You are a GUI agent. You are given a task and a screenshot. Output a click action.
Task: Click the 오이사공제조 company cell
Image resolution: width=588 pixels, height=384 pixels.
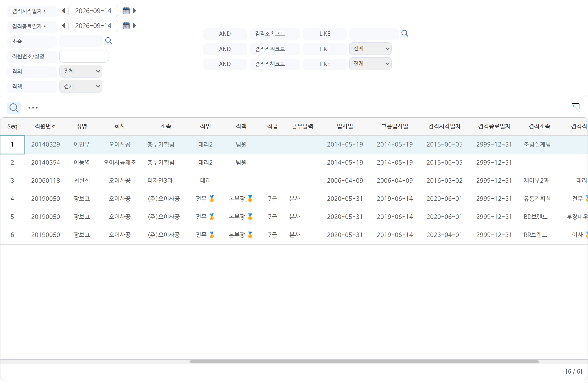click(120, 162)
